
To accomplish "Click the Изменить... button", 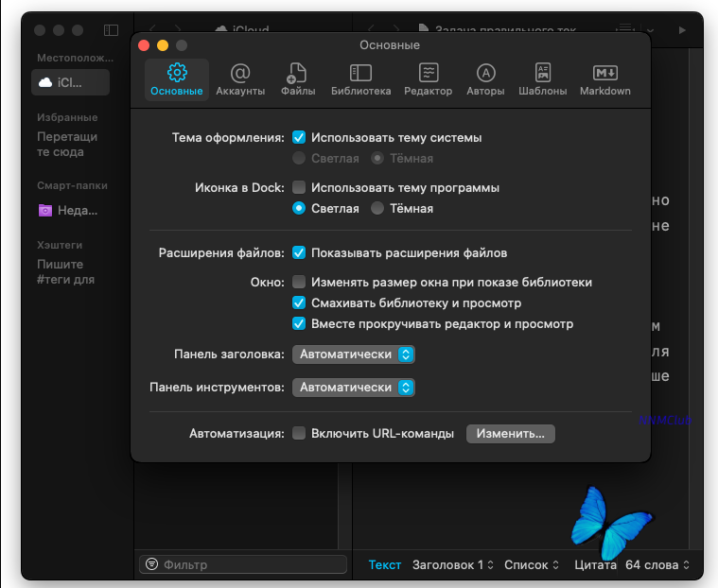I will click(511, 433).
